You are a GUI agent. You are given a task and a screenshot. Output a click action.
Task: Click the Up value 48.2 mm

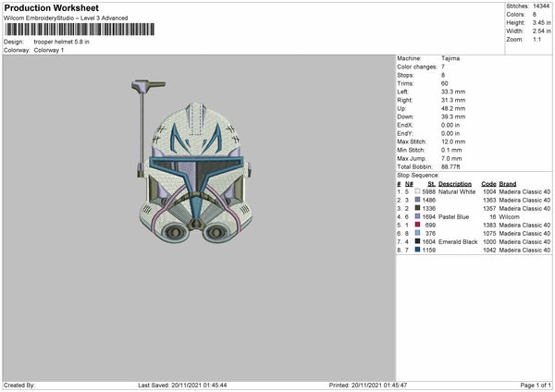point(453,108)
